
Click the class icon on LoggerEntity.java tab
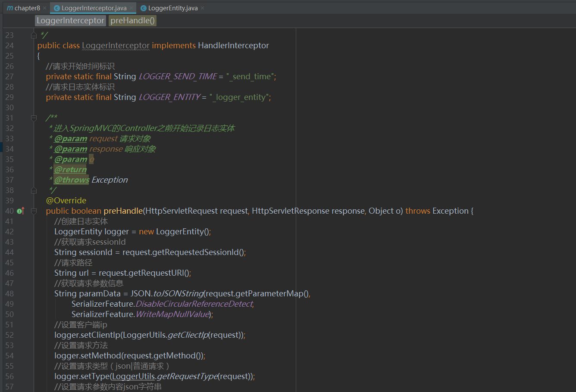(144, 8)
